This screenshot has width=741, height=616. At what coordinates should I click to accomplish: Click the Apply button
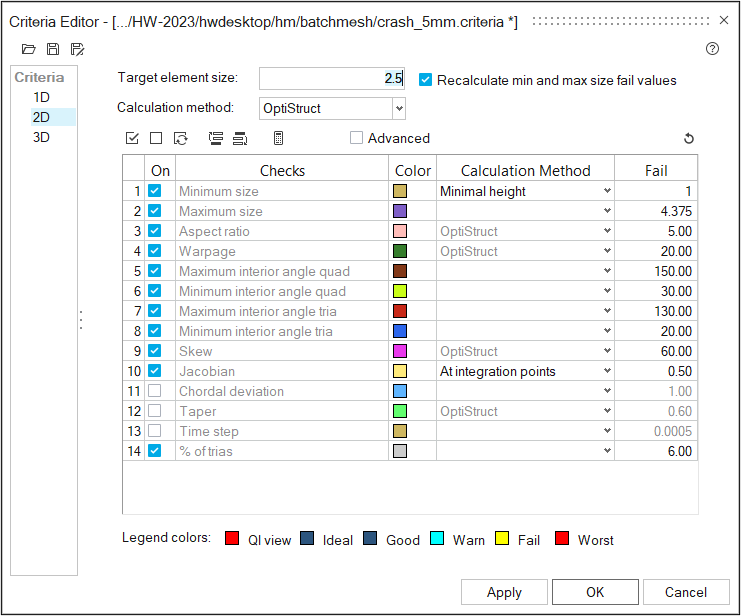point(504,592)
